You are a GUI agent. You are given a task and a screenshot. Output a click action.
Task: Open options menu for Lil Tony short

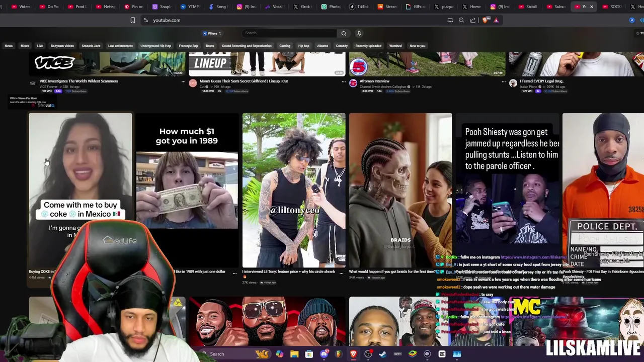pos(341,273)
